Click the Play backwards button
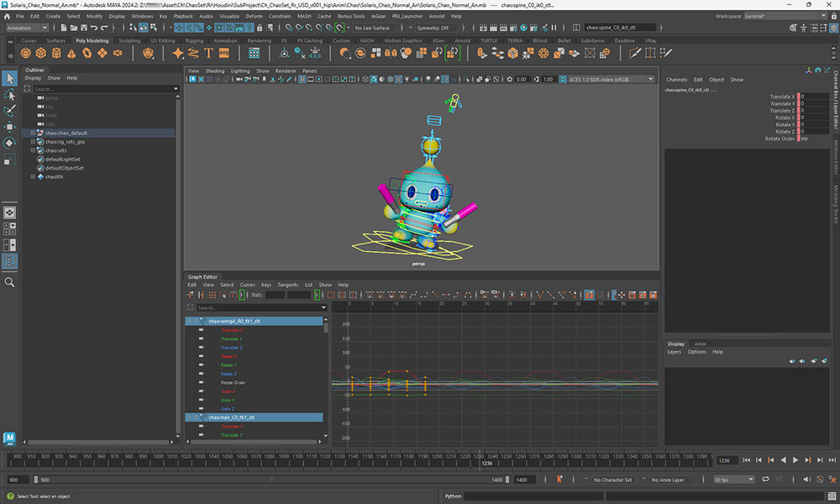 tap(783, 460)
